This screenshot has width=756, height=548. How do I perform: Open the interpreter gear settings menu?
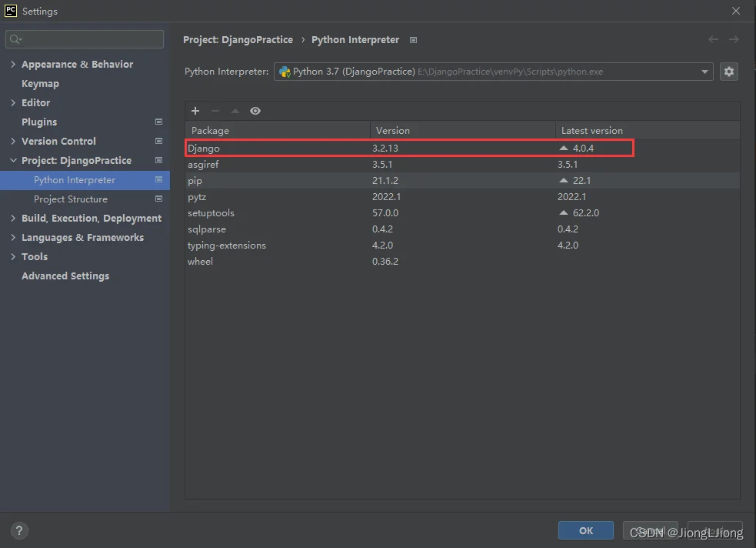[x=728, y=72]
